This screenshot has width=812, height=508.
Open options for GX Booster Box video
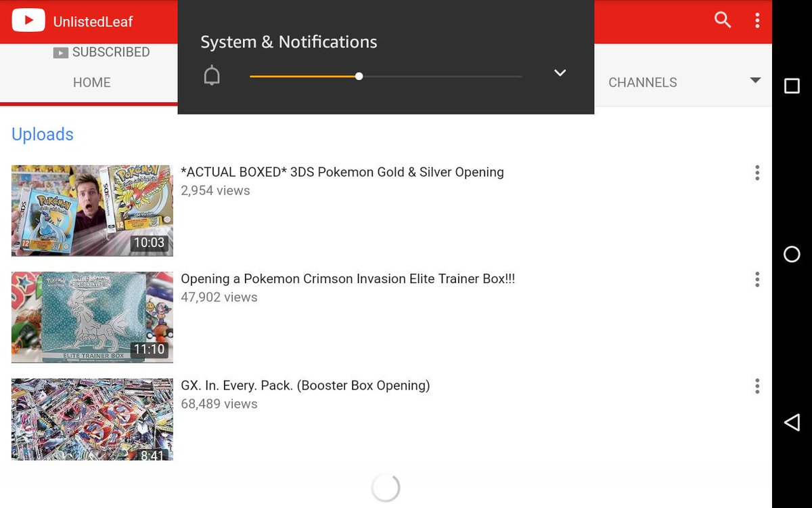click(x=757, y=386)
